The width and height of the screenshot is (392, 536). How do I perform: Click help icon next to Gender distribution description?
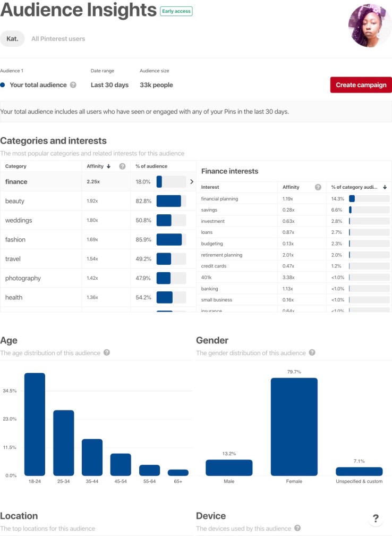[x=312, y=353]
